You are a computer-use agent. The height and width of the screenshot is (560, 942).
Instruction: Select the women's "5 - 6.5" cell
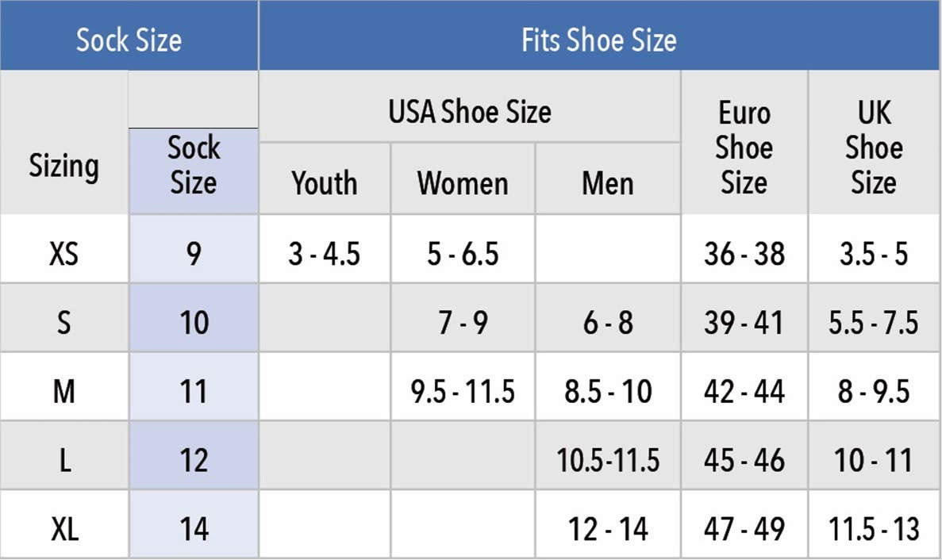tap(463, 254)
